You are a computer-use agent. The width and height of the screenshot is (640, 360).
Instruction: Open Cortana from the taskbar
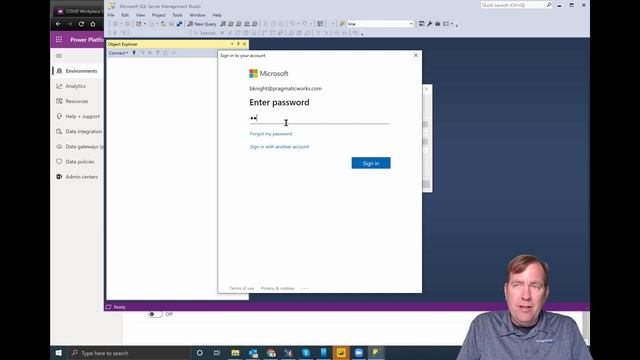point(200,353)
